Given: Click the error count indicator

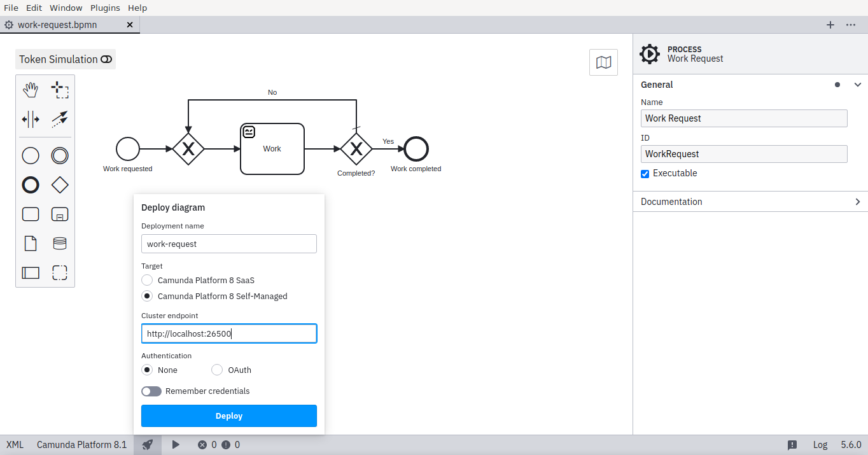Looking at the screenshot, I should pos(207,445).
